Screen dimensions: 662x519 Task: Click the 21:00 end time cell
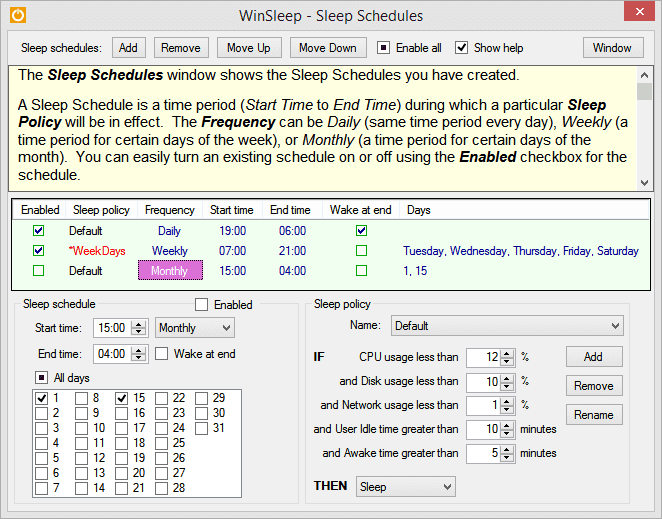[292, 251]
